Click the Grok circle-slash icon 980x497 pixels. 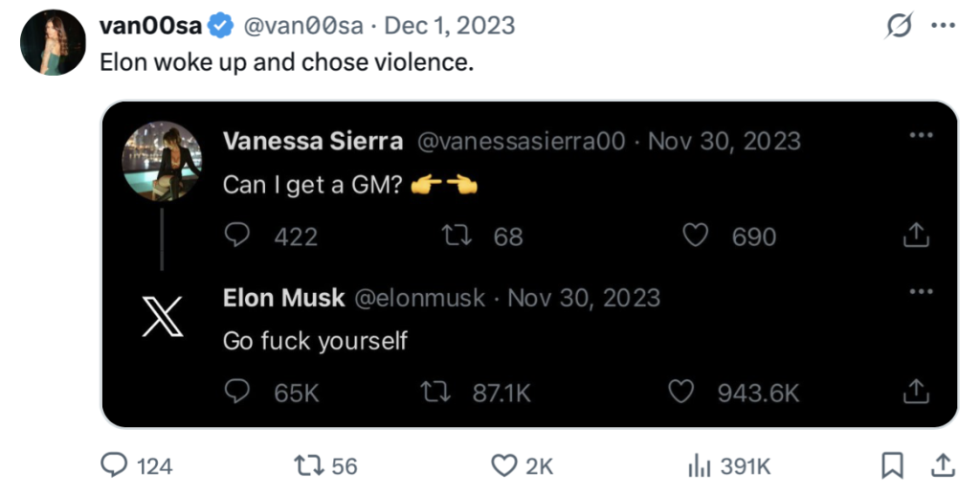coord(900,26)
